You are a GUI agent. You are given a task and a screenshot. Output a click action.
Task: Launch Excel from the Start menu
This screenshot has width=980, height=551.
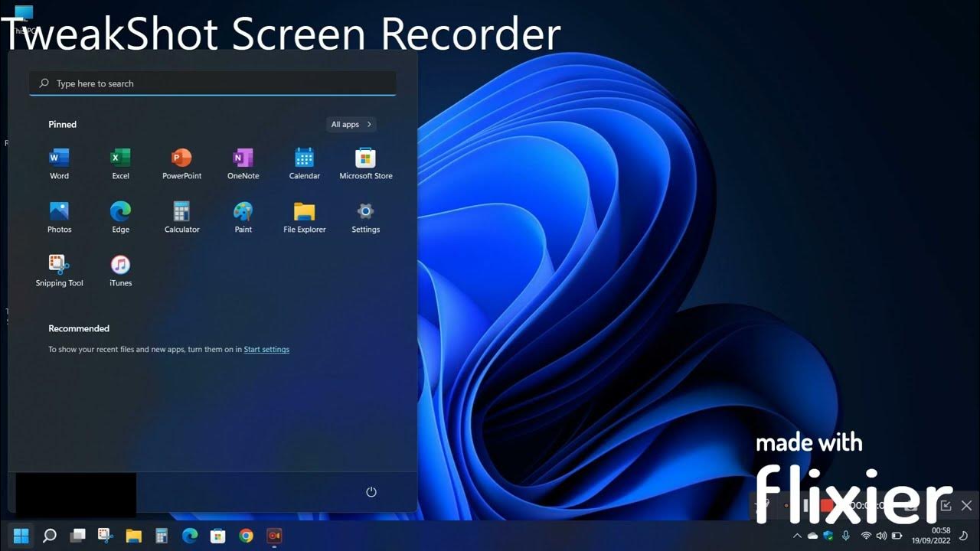(120, 164)
